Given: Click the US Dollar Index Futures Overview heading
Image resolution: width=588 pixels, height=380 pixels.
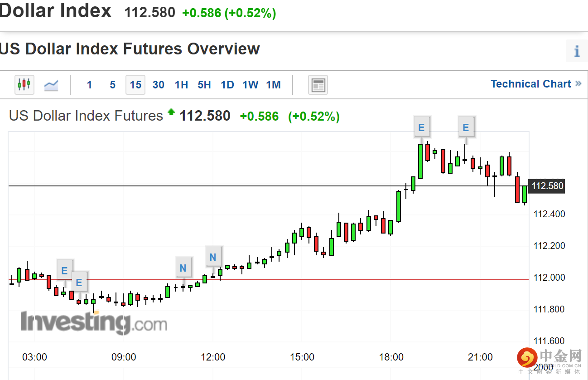Looking at the screenshot, I should [x=130, y=49].
